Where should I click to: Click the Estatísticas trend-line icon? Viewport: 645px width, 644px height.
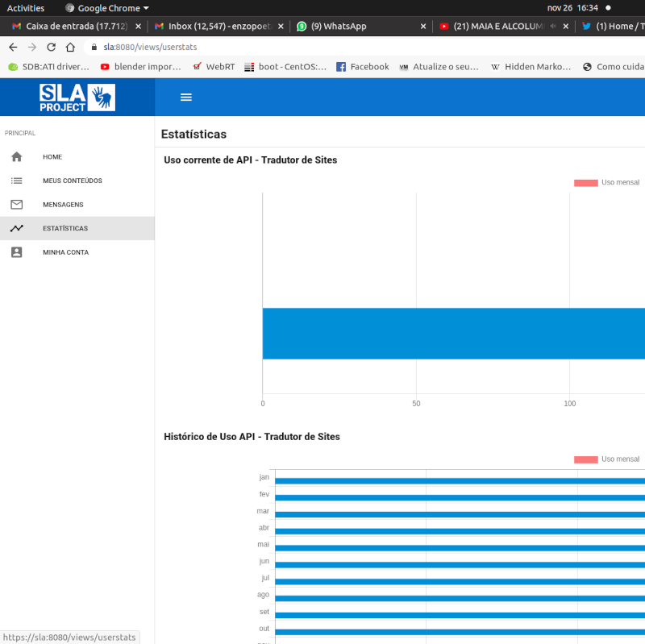click(x=17, y=228)
